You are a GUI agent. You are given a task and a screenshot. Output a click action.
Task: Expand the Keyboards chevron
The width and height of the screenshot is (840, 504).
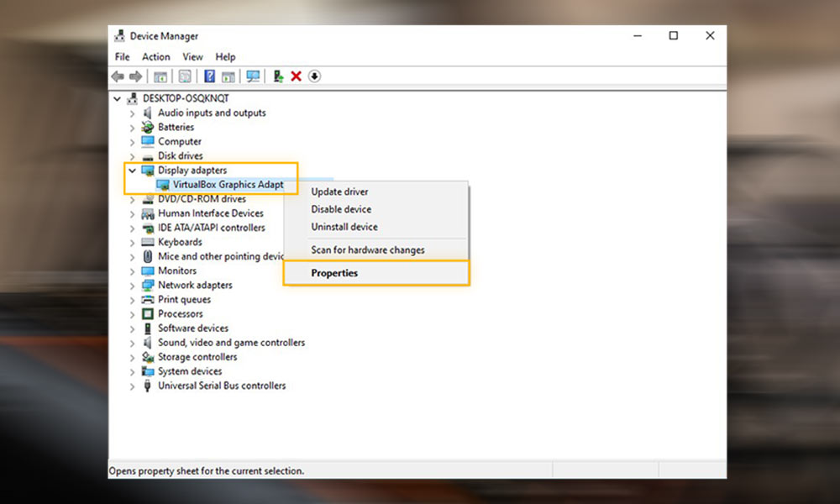[x=133, y=243]
